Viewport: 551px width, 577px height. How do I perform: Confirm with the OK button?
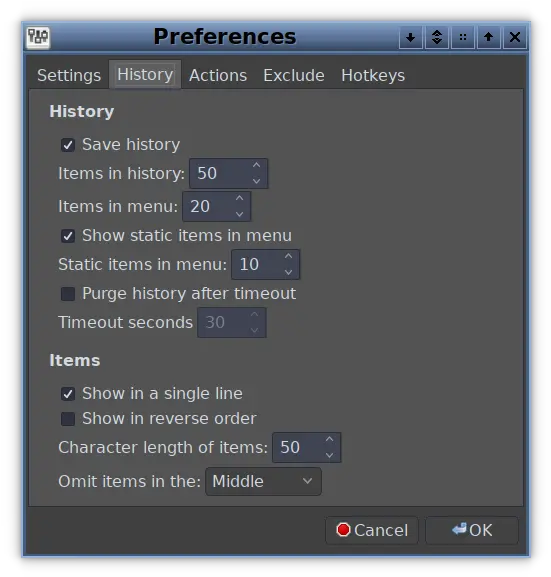472,530
